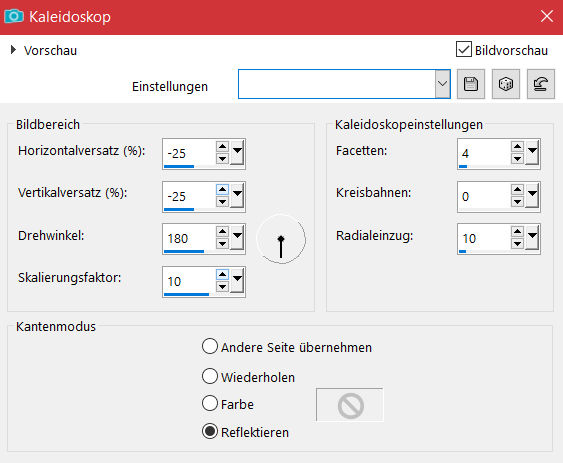This screenshot has height=463, width=563.
Task: Select the Reflektieren radio button
Action: point(210,431)
